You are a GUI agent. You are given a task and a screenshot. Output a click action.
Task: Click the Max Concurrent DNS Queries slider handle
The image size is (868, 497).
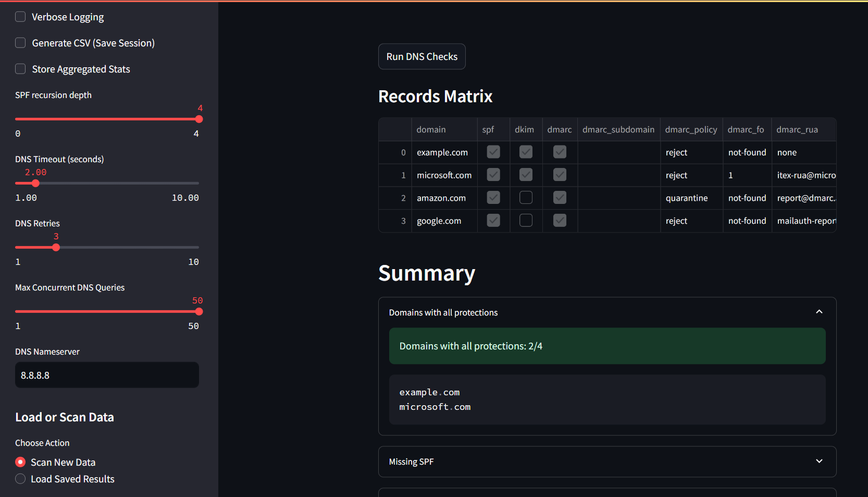(x=199, y=311)
